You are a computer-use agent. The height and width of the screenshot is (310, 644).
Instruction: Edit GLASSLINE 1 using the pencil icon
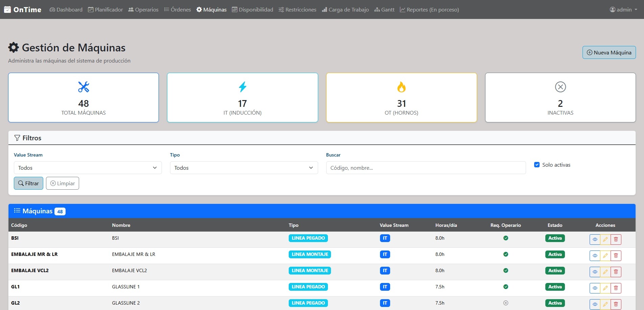pos(605,288)
